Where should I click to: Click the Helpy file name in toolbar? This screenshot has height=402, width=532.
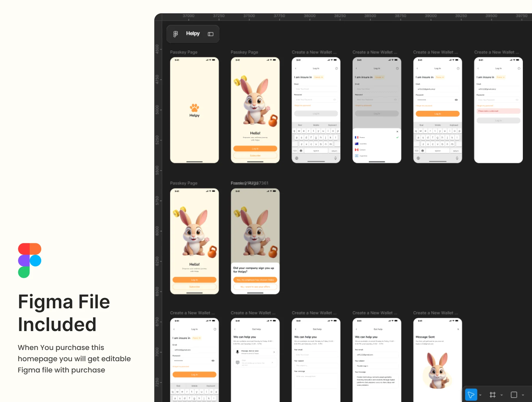tap(193, 33)
